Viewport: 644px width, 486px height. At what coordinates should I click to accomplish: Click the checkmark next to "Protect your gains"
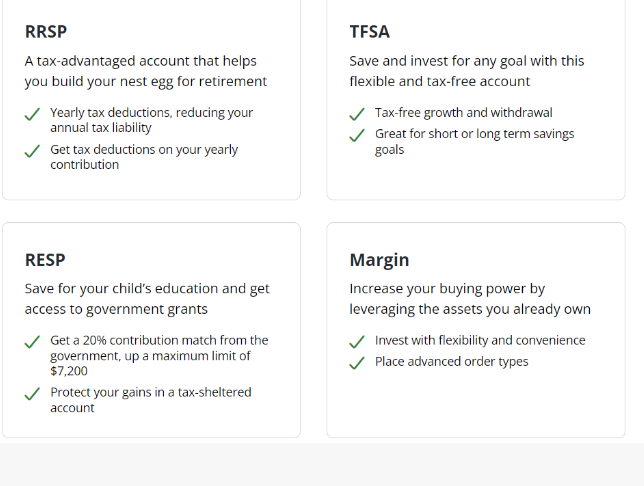point(33,393)
